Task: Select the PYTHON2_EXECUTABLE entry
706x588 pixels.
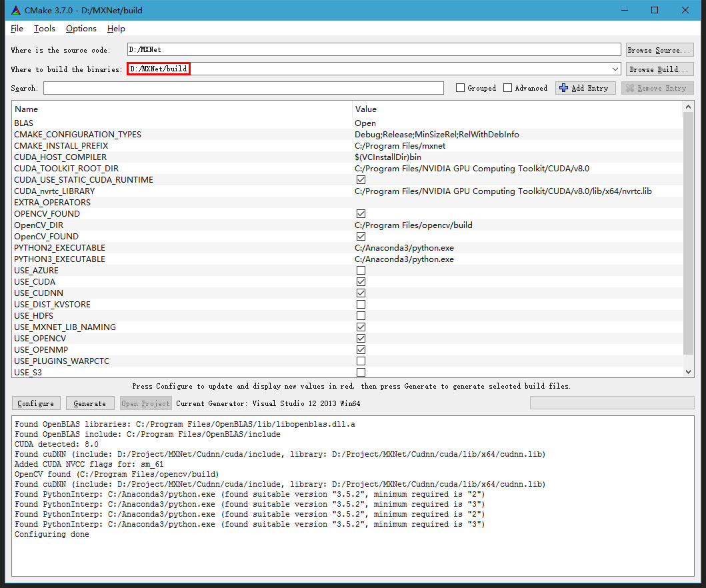Action: 59,247
